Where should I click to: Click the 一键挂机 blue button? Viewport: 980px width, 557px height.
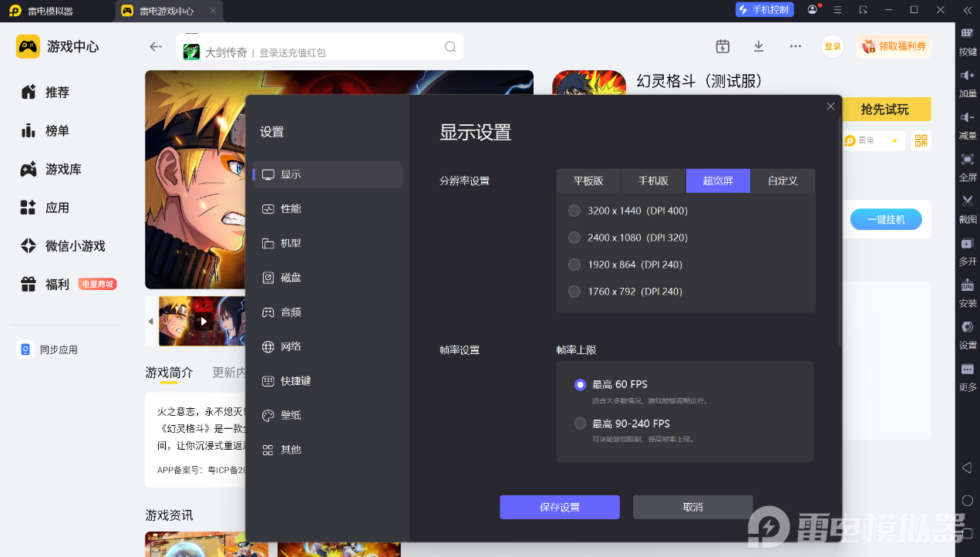click(x=886, y=219)
